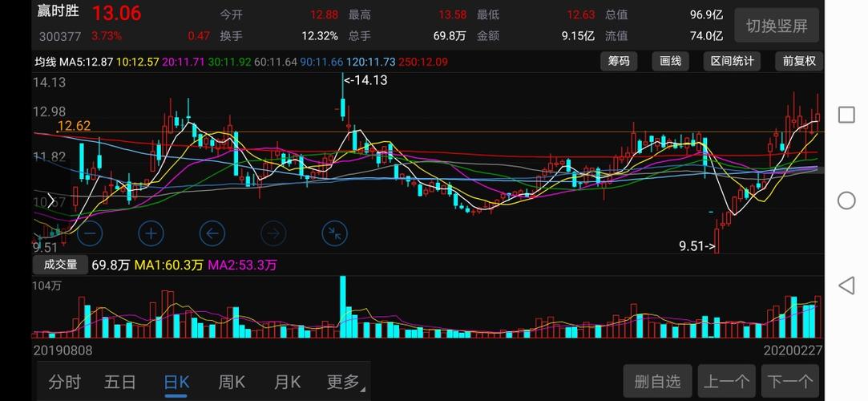Open 画线 drawing tool
The image size is (868, 401).
click(670, 62)
